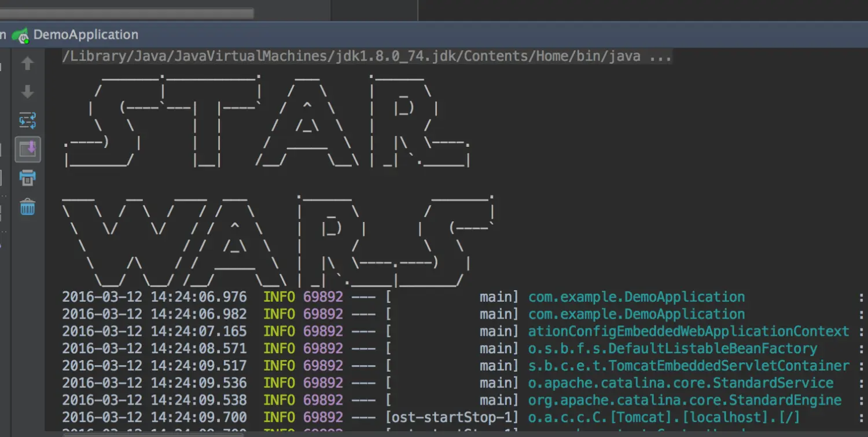Screen dimensions: 868x437
Task: Click timestamp 2016-03-12 14:24:07.165
Action: pos(155,332)
